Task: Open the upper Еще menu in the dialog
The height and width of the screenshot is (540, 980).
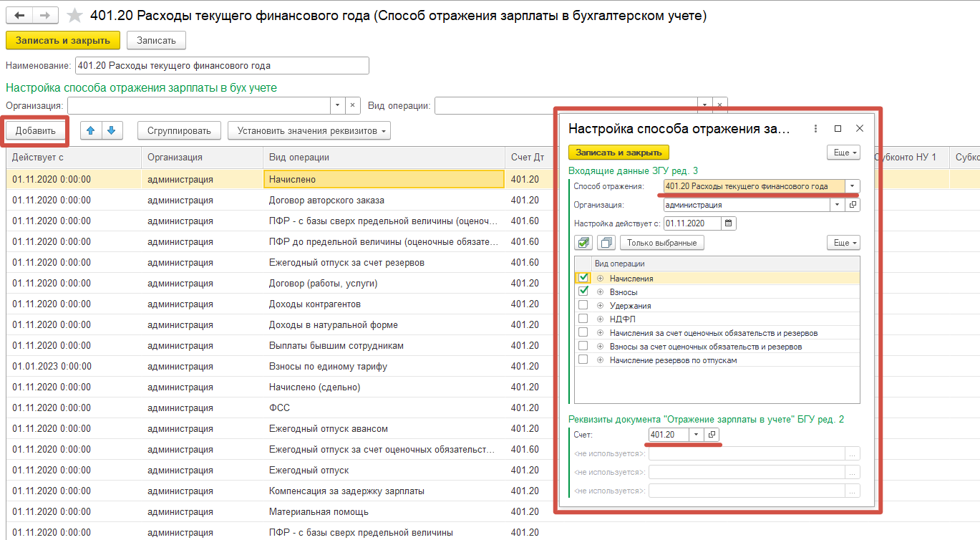Action: 843,153
